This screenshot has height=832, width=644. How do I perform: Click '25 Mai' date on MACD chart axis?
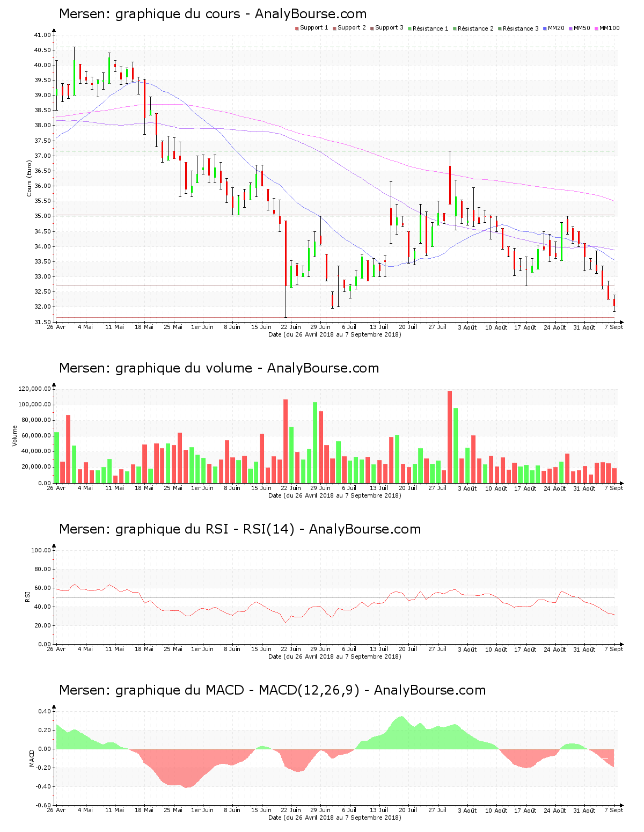(x=173, y=810)
